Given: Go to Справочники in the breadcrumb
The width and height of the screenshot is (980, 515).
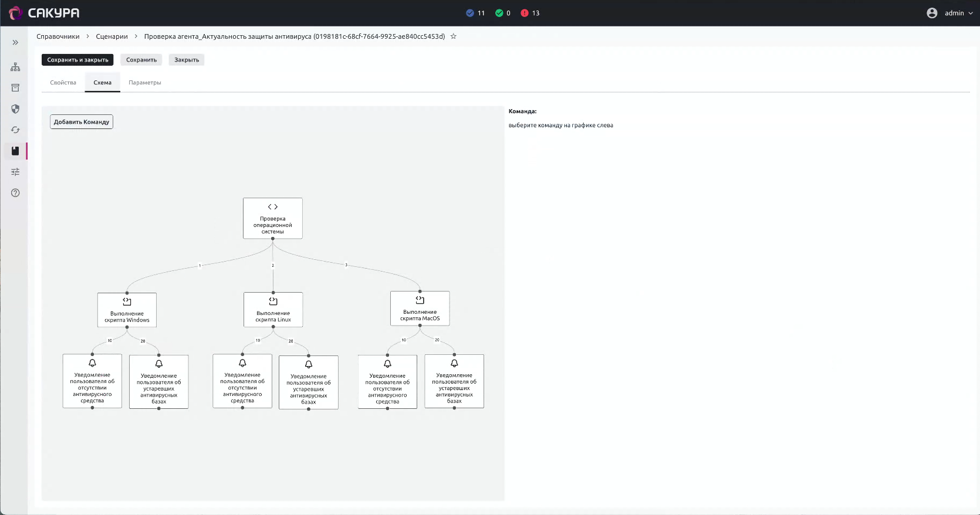Looking at the screenshot, I should pyautogui.click(x=58, y=36).
